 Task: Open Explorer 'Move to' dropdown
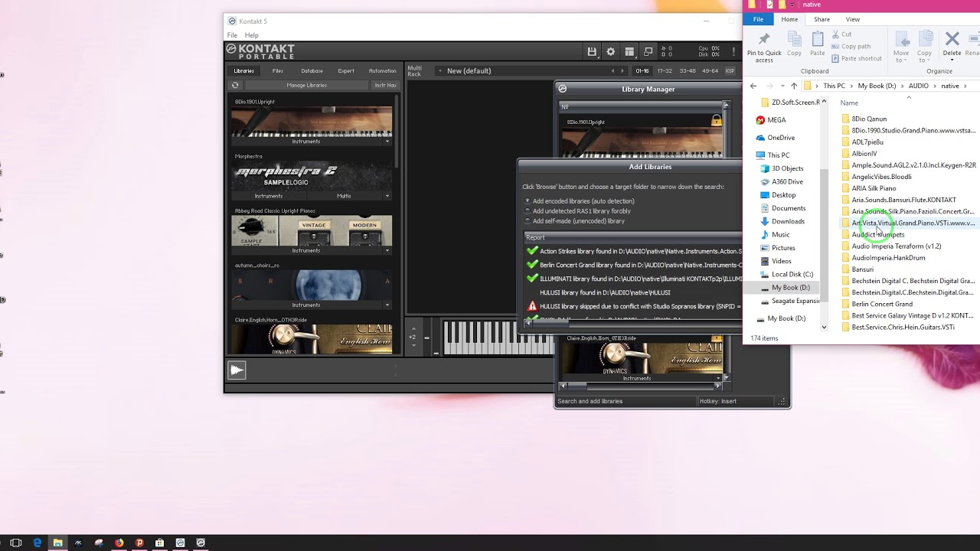(901, 47)
